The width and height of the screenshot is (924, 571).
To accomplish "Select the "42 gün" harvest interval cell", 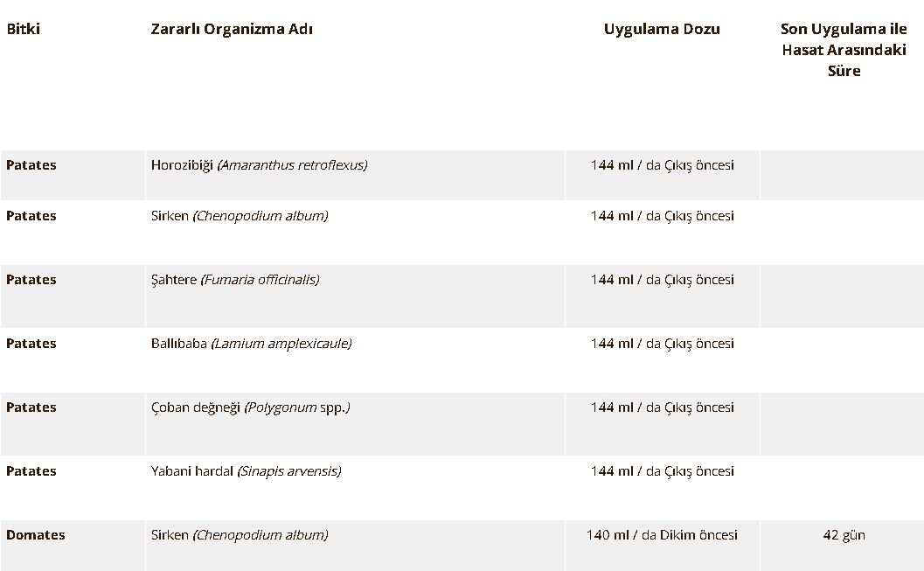I will tap(844, 535).
